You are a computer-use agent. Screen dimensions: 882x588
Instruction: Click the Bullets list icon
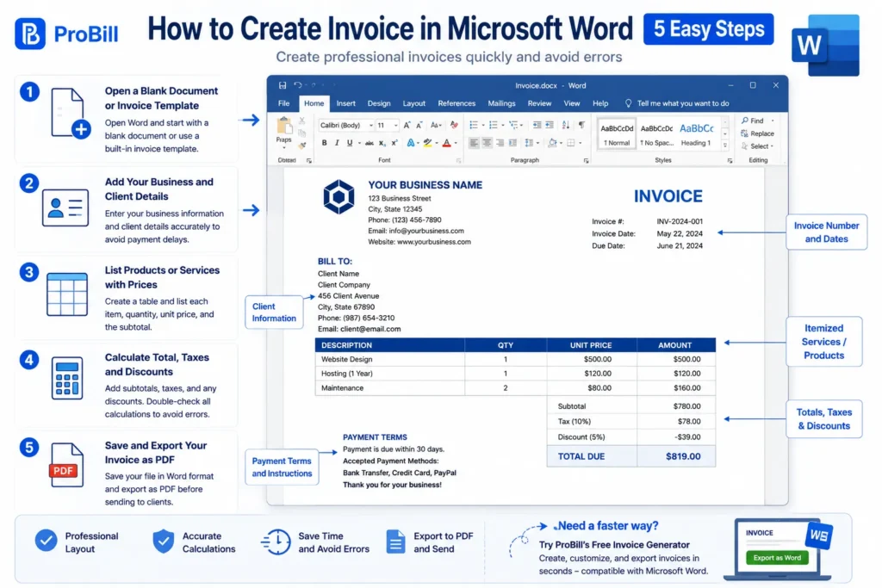click(474, 125)
